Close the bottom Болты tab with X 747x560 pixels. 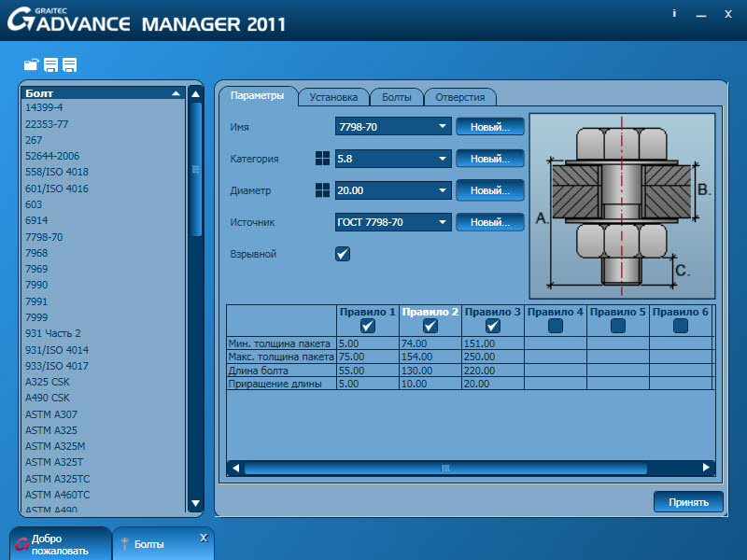pos(204,539)
